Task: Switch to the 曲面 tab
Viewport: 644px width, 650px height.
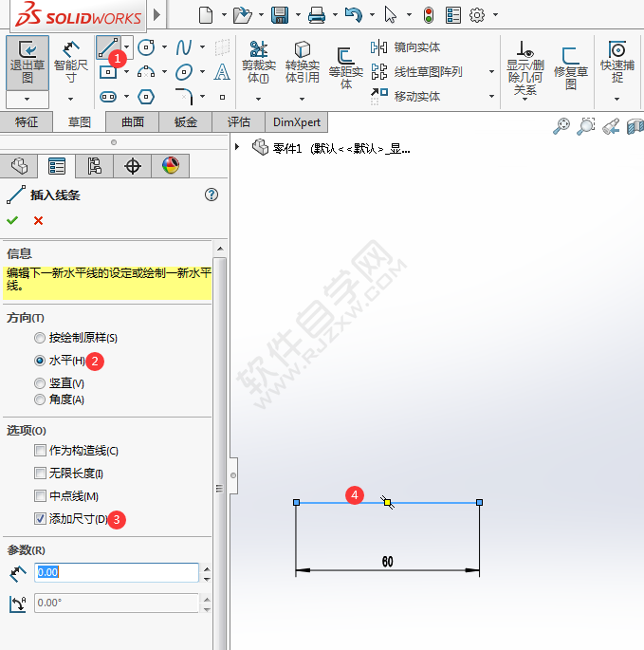Action: coord(133,121)
